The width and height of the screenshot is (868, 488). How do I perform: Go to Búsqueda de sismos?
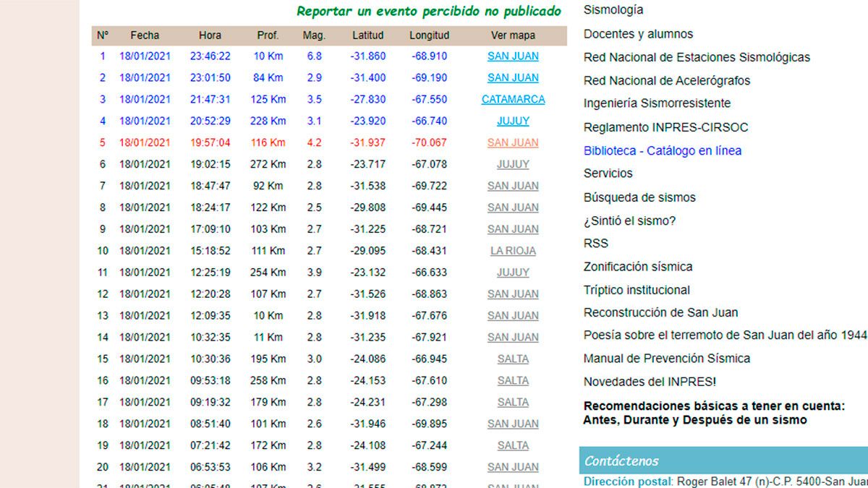639,197
